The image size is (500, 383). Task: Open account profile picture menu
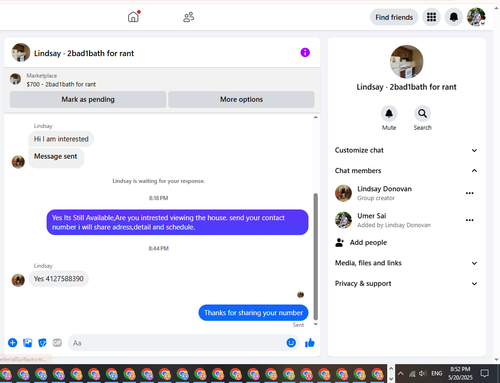[476, 17]
